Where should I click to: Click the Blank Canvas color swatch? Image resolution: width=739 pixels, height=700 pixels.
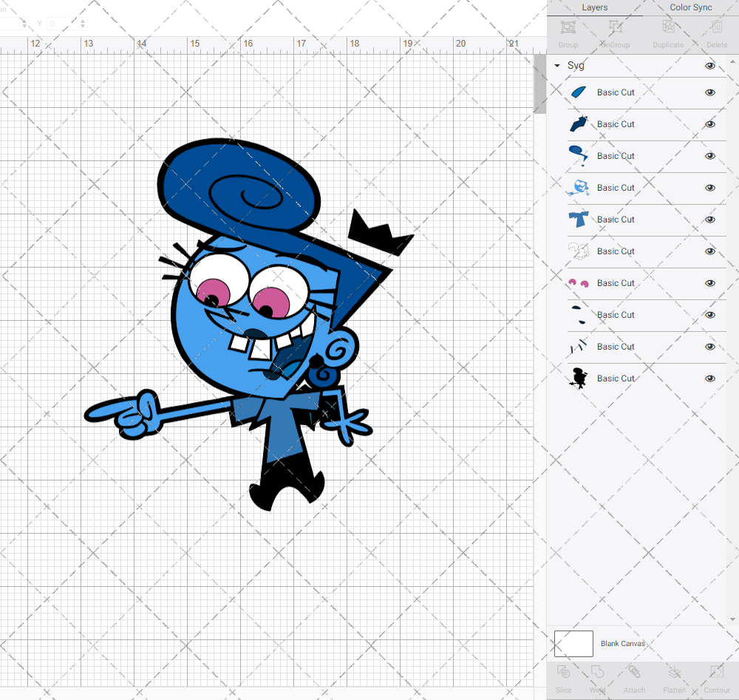[x=573, y=643]
